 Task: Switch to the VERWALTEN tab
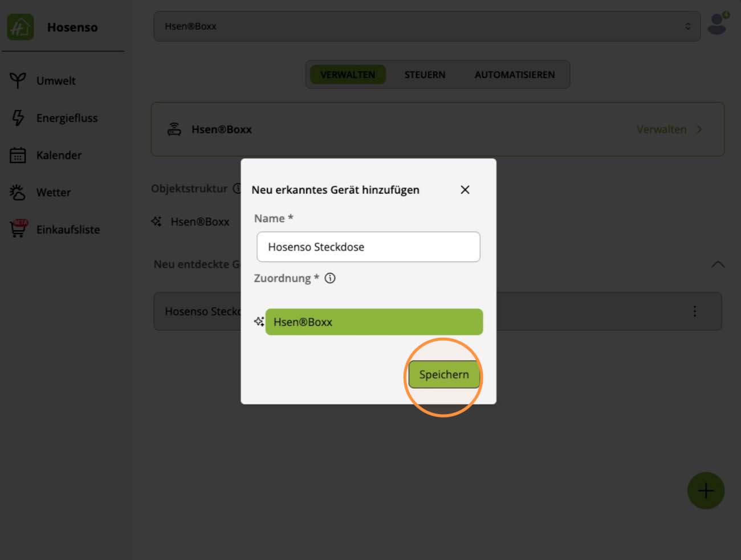coord(348,75)
